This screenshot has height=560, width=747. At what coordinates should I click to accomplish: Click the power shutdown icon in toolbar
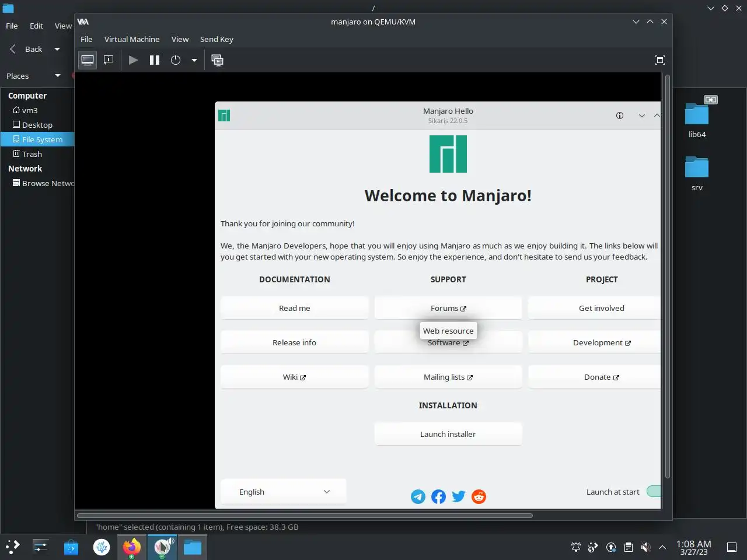176,60
